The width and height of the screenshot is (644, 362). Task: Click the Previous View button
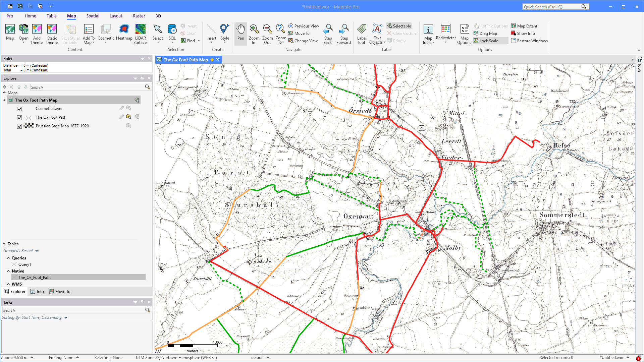point(304,26)
